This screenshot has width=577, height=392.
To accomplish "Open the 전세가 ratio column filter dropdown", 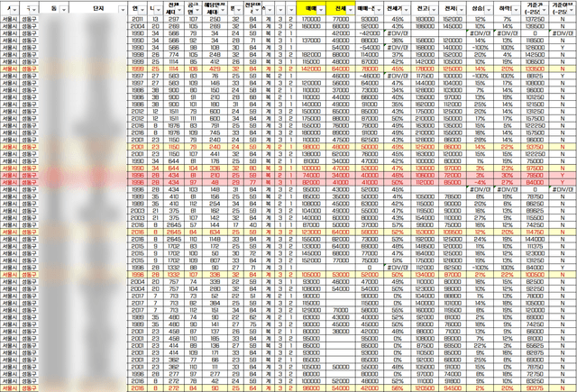I will click(x=406, y=10).
